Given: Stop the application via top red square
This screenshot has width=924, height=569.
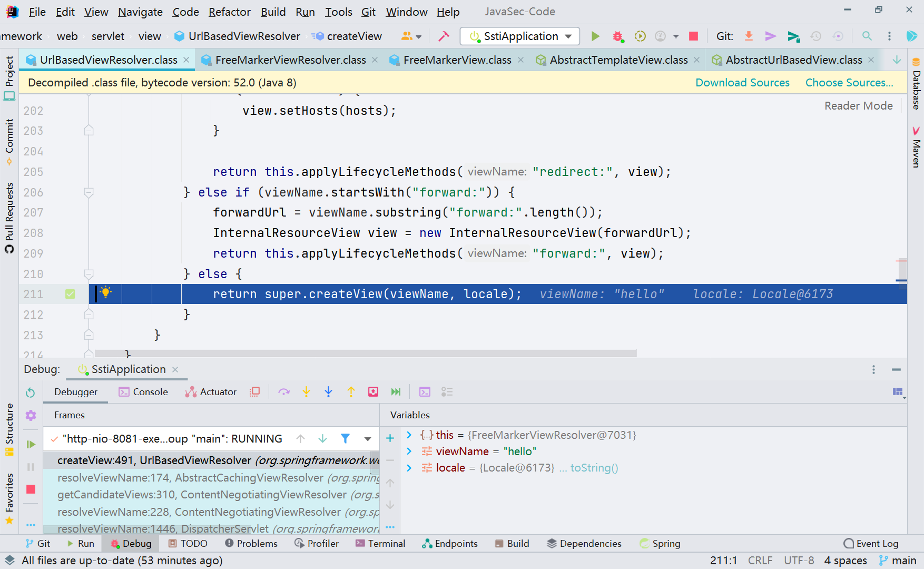Looking at the screenshot, I should 694,36.
